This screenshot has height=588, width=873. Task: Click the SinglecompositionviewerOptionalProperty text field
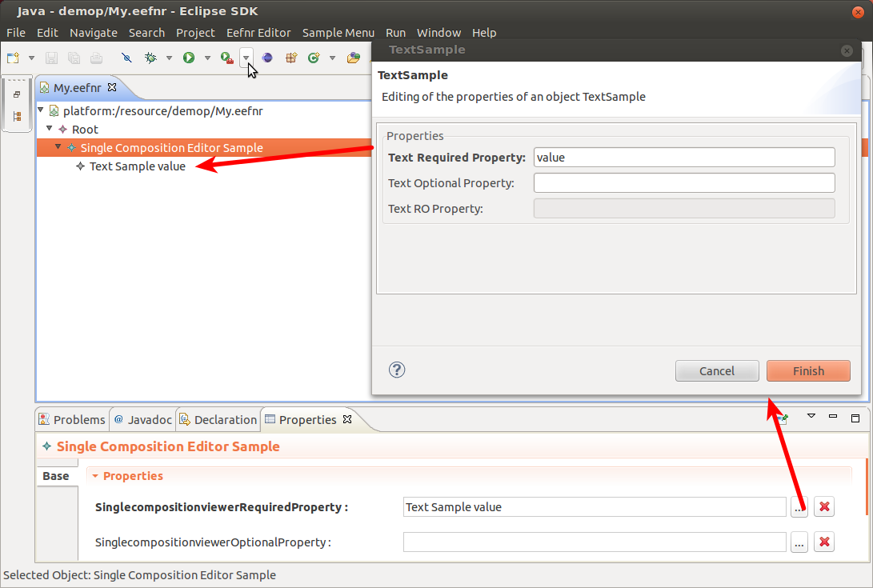pos(595,542)
